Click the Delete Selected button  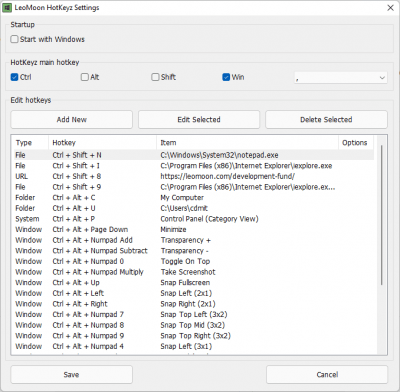326,120
